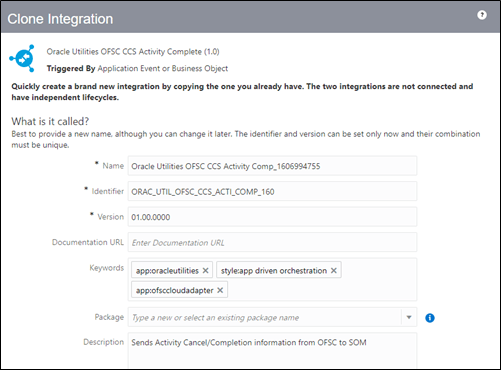
Task: Click the Keywords label
Action: click(x=107, y=268)
